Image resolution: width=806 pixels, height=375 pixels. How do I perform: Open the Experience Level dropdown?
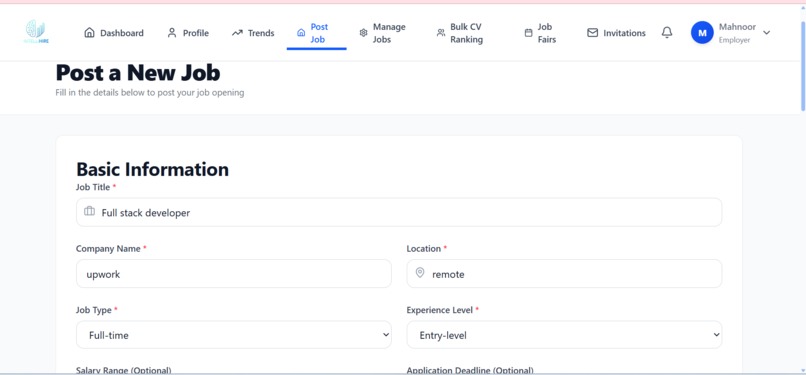coord(564,335)
